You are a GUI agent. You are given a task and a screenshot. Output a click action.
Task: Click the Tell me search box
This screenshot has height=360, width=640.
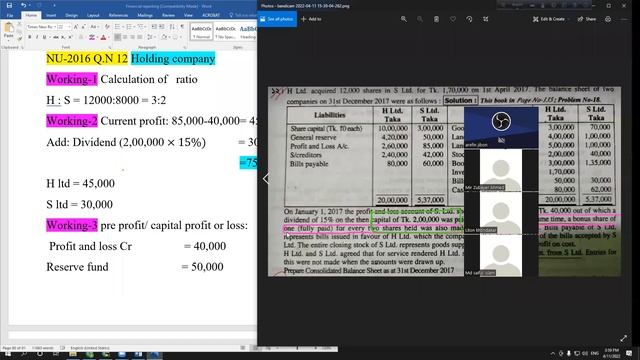coord(243,16)
